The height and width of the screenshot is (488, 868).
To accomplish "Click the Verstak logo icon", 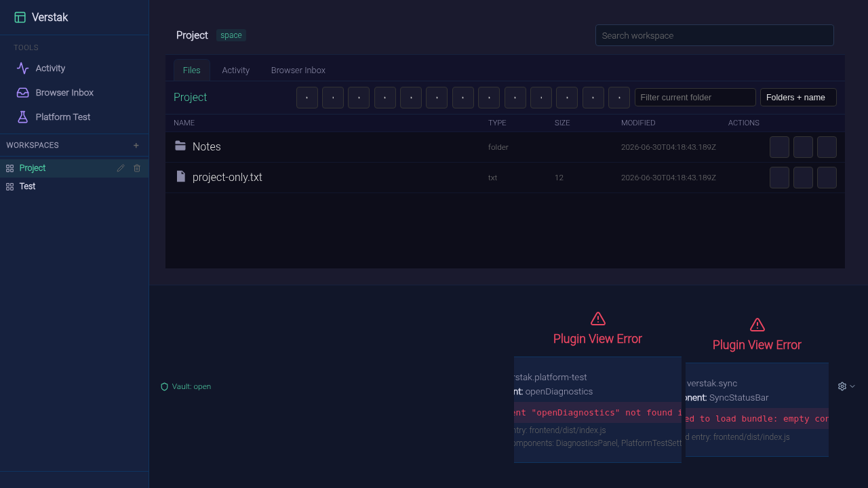I will [20, 18].
